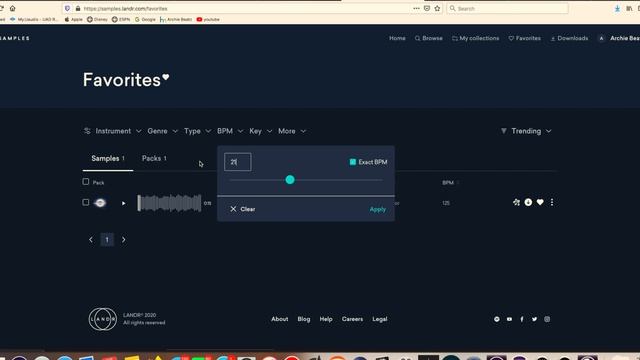Open the page actions ellipsis in address bar
Viewport: 640px width, 360px height.
pos(416,8)
